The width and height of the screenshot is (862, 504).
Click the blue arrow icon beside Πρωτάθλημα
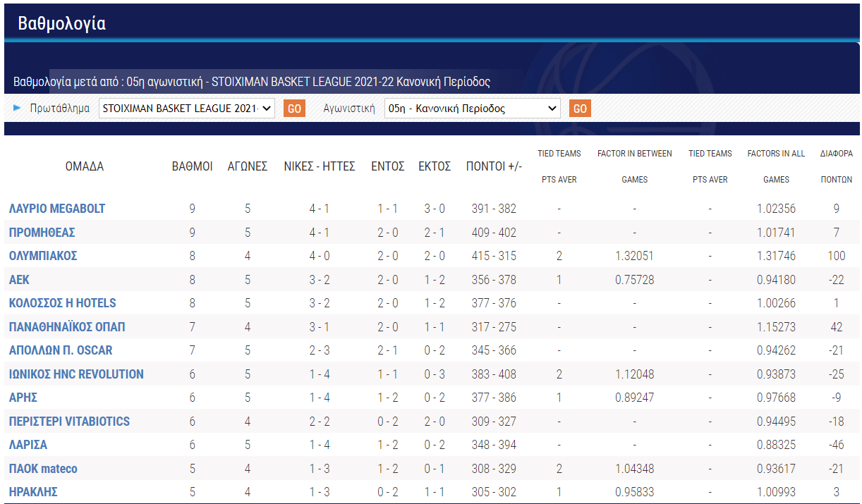click(x=18, y=109)
